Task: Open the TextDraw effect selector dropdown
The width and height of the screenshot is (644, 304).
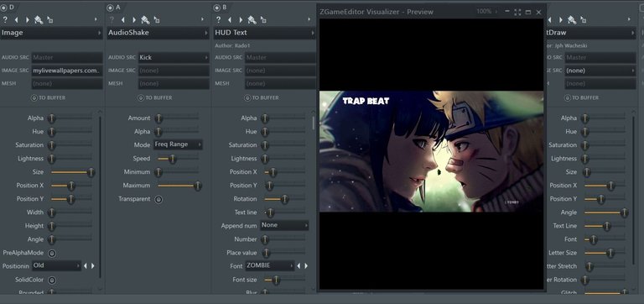Action: click(x=590, y=33)
